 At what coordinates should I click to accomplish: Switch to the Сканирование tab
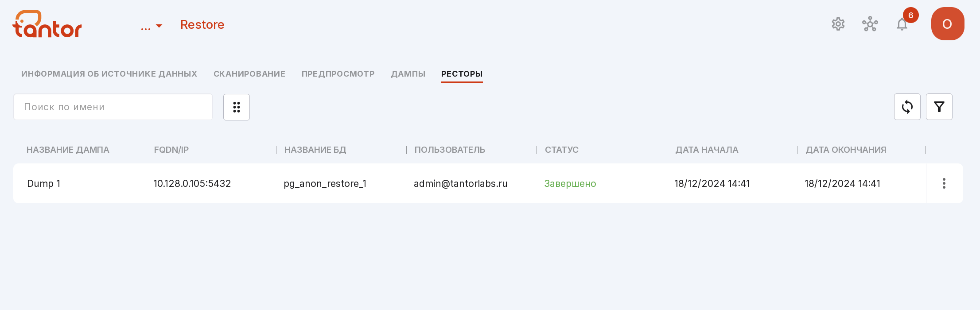click(249, 74)
